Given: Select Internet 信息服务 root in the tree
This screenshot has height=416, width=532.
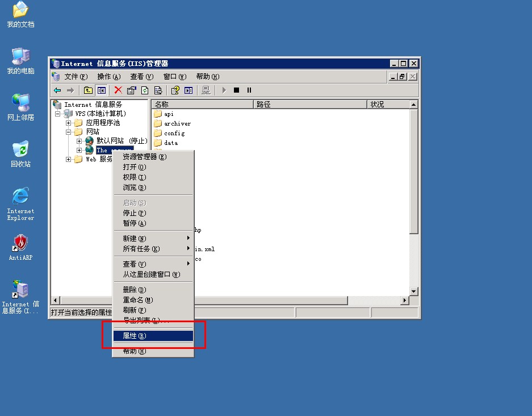Looking at the screenshot, I should [x=93, y=105].
